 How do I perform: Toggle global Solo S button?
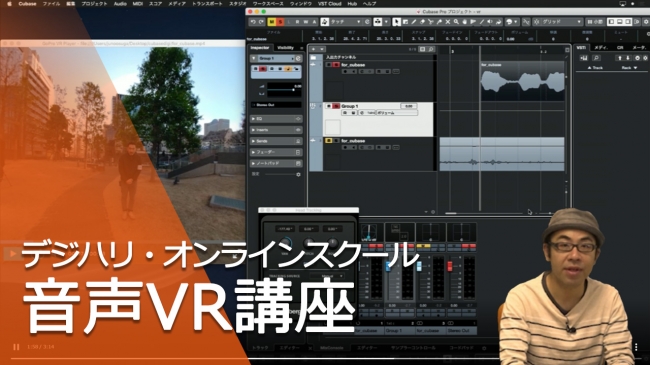[x=280, y=22]
